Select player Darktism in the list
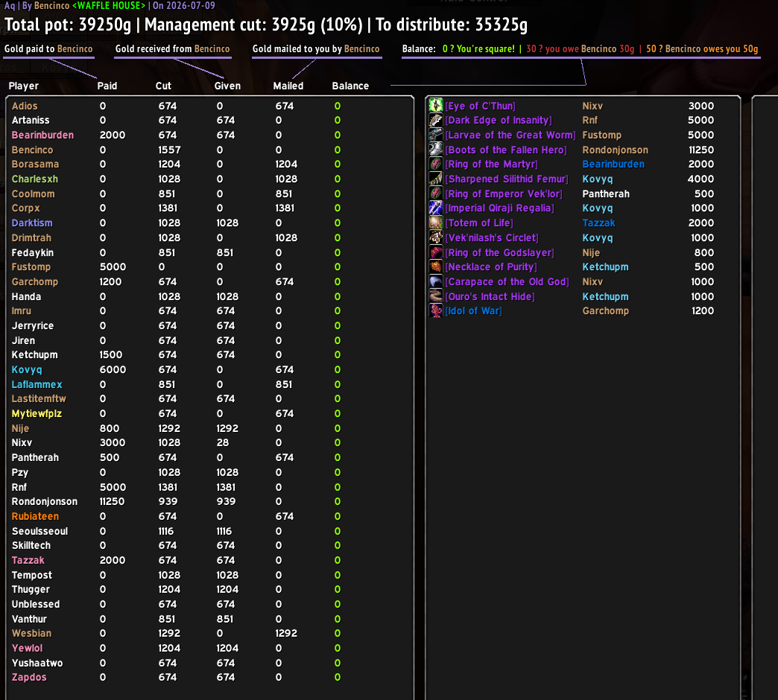778x700 pixels. [x=32, y=223]
